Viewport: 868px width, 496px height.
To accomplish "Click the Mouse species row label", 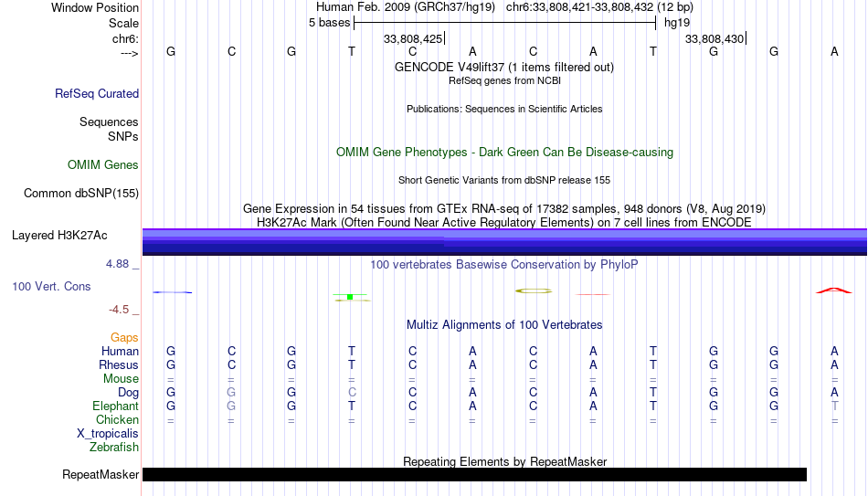I will tap(121, 379).
